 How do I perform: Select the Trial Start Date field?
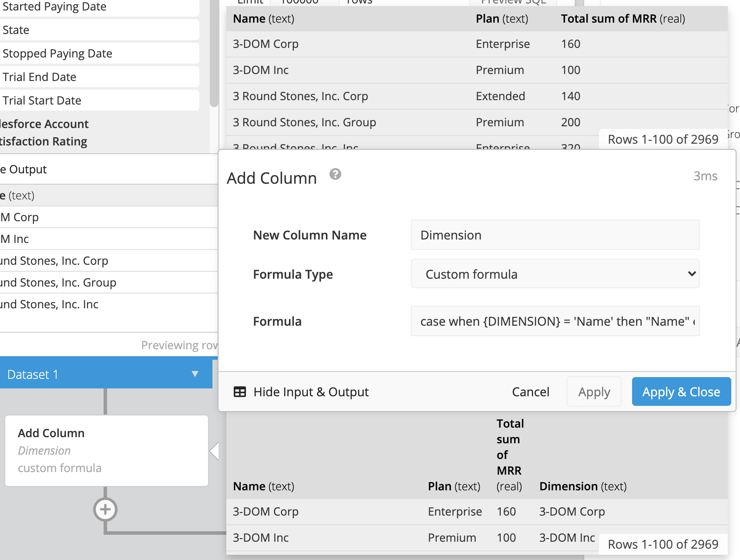pyautogui.click(x=99, y=101)
